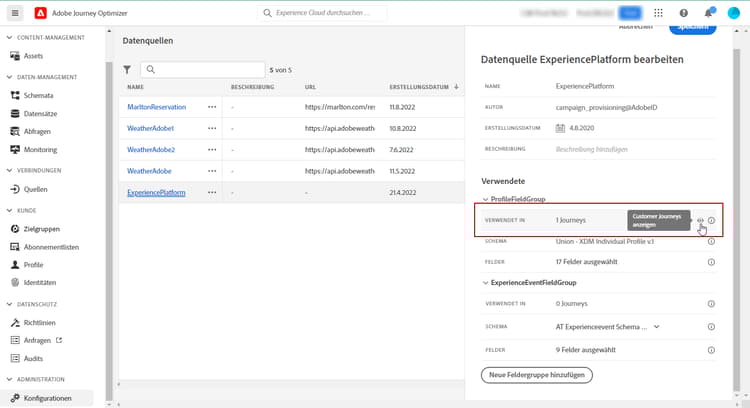Click the Adobe logo icon
The image size is (750, 408).
tap(41, 13)
